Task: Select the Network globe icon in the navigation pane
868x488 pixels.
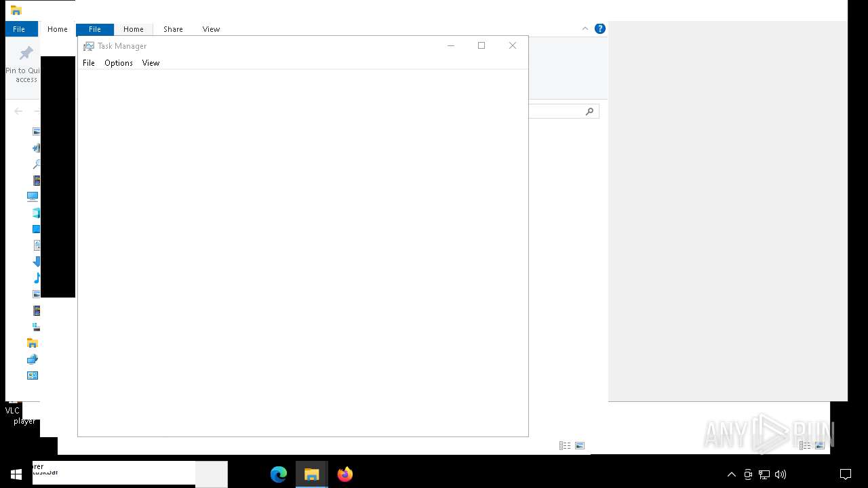Action: pyautogui.click(x=33, y=359)
